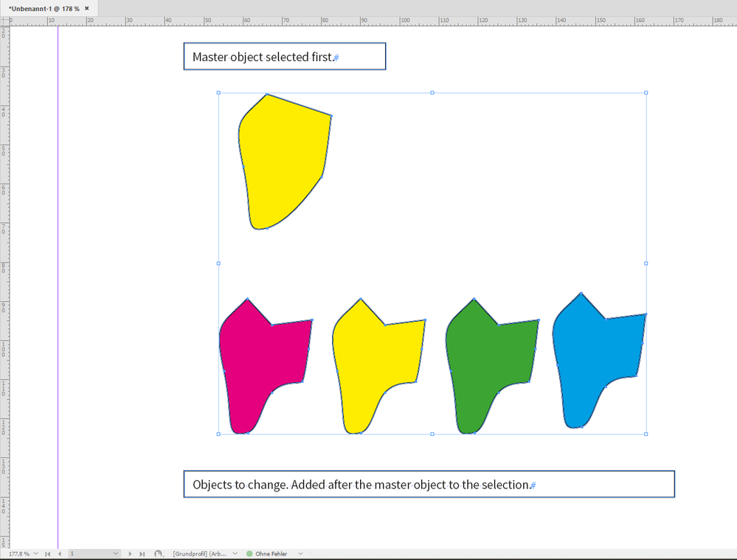Click the zoom percentage field 177,8 %
The height and width of the screenshot is (560, 737).
[19, 553]
